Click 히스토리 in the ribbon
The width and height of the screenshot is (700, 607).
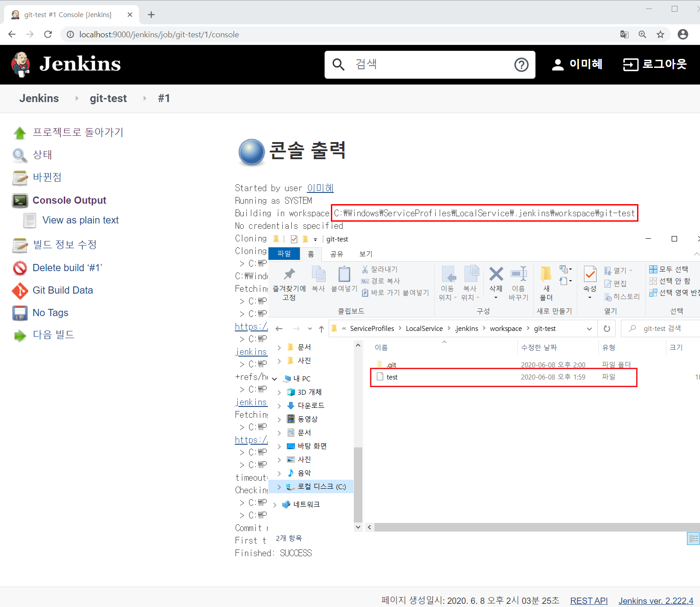click(x=622, y=297)
